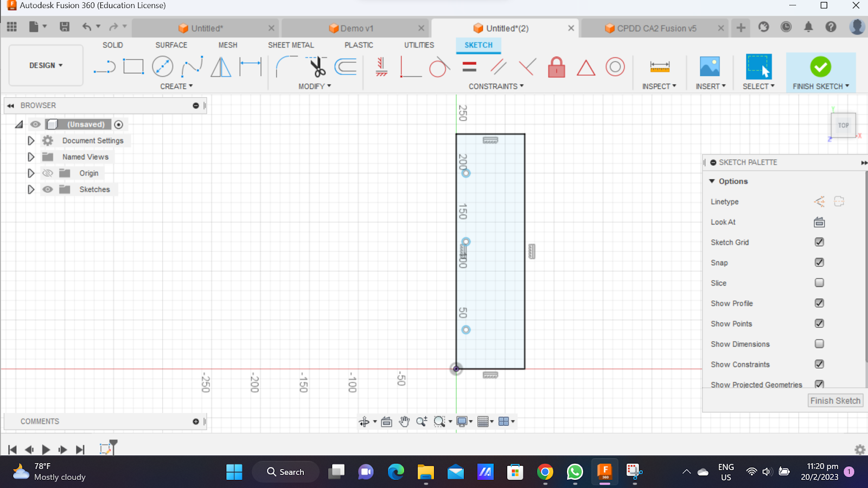Image resolution: width=868 pixels, height=488 pixels.
Task: Toggle the Show Points checkbox
Action: coord(819,323)
